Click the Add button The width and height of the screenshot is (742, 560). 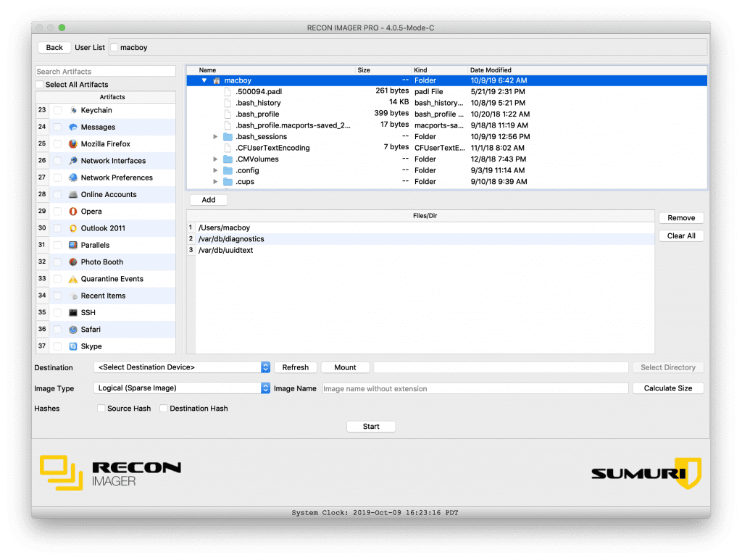pos(209,200)
